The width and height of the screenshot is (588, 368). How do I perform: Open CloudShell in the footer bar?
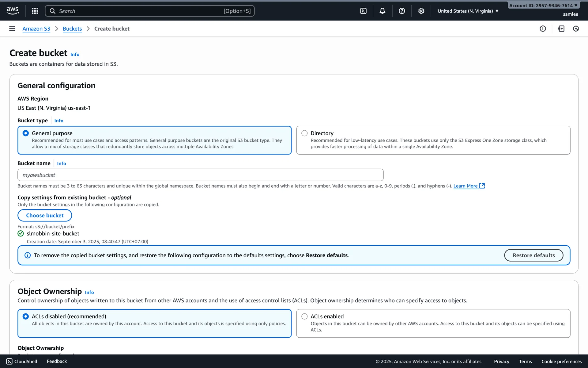22,361
